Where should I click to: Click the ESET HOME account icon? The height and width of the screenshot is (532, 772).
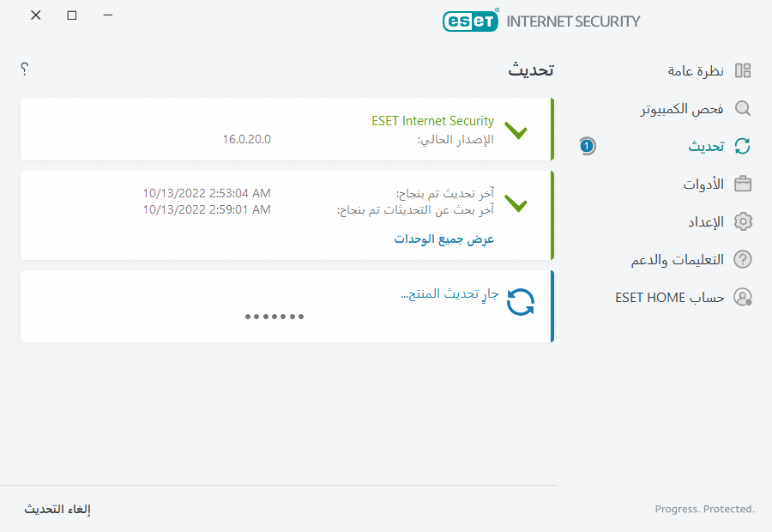(x=743, y=297)
